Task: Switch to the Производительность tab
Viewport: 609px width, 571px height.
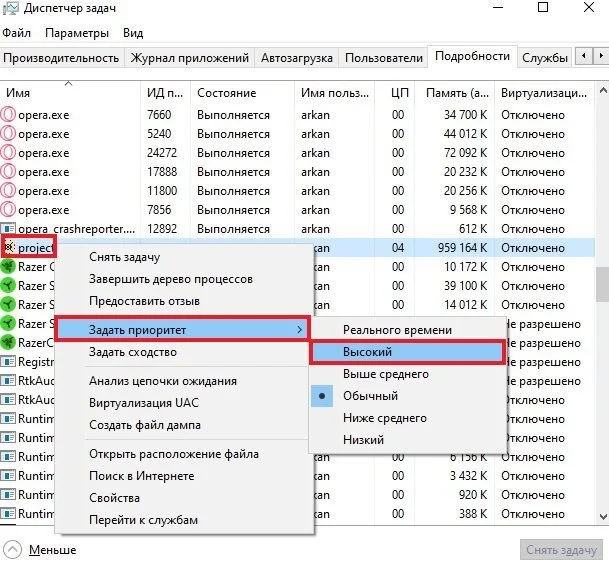Action: click(x=61, y=58)
